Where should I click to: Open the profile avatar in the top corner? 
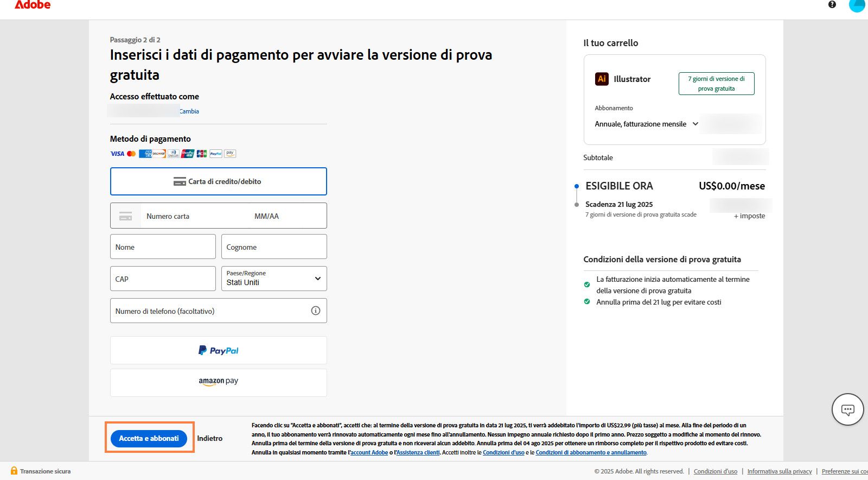tap(857, 4)
